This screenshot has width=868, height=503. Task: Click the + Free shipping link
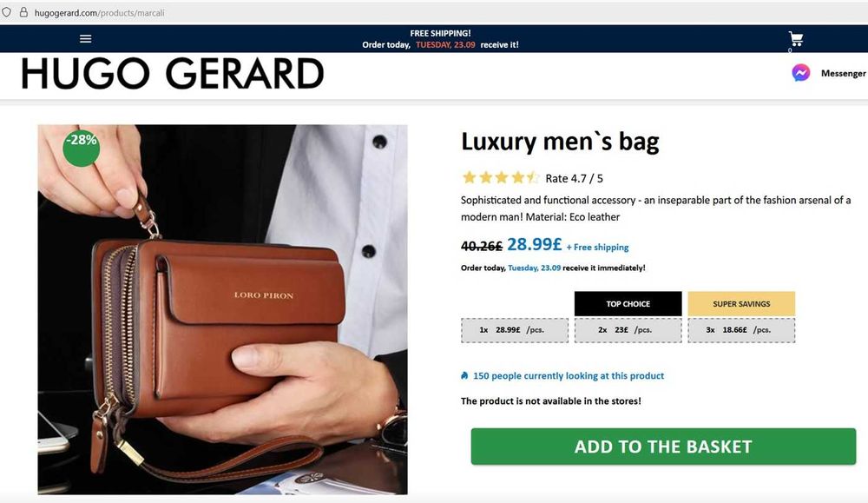coord(597,247)
